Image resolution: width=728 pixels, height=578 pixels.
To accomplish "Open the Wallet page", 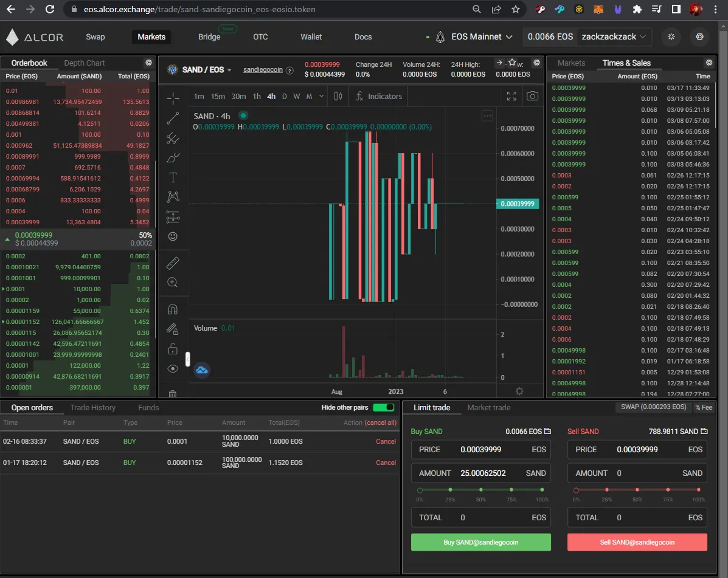I will pos(311,36).
